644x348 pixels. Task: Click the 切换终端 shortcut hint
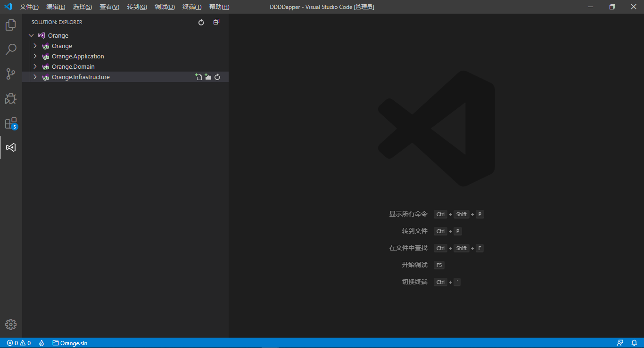[414, 282]
